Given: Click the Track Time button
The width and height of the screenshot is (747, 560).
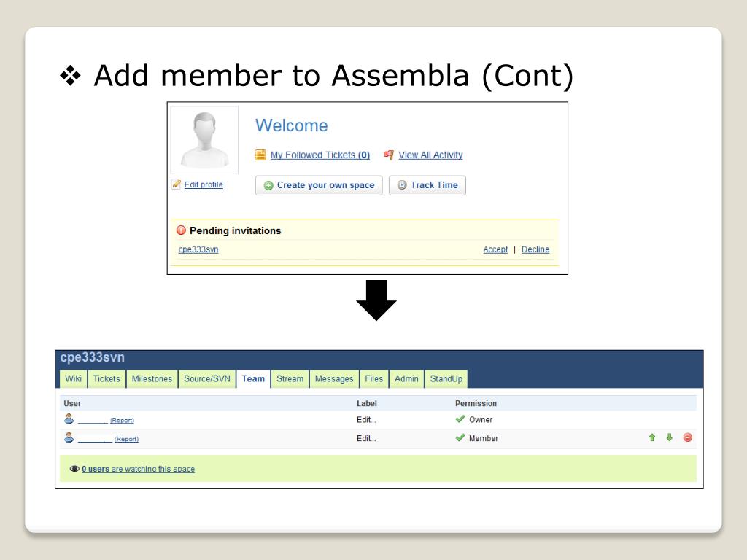Looking at the screenshot, I should [427, 185].
